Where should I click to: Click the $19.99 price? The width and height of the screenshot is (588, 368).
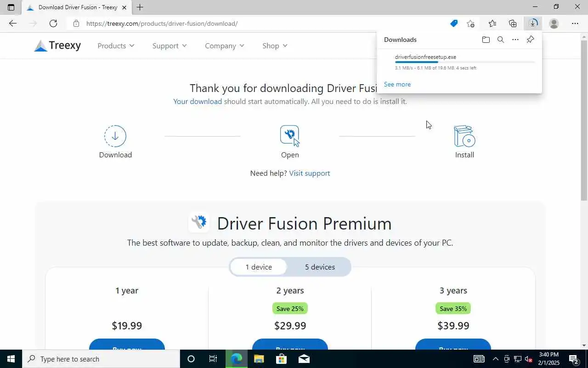127,326
